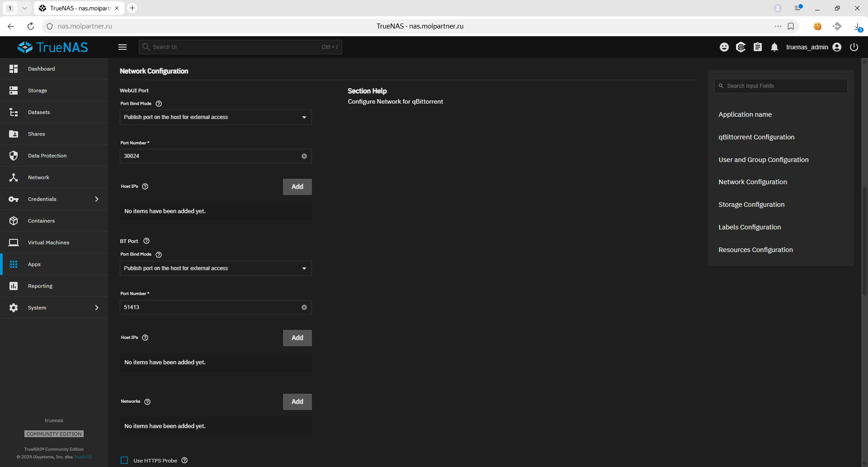This screenshot has height=467, width=868.
Task: Toggle the sidebar hamburger menu
Action: [123, 47]
